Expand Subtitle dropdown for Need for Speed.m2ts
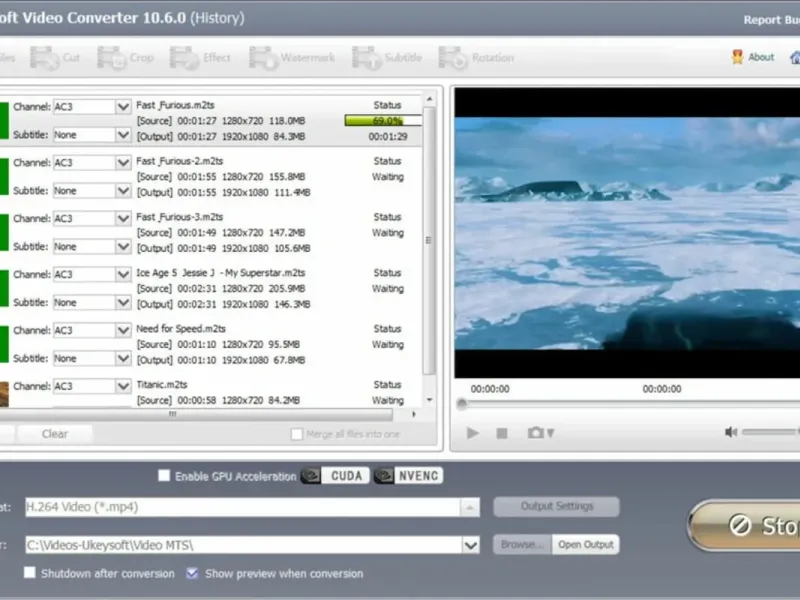The height and width of the screenshot is (600, 800). pos(123,358)
